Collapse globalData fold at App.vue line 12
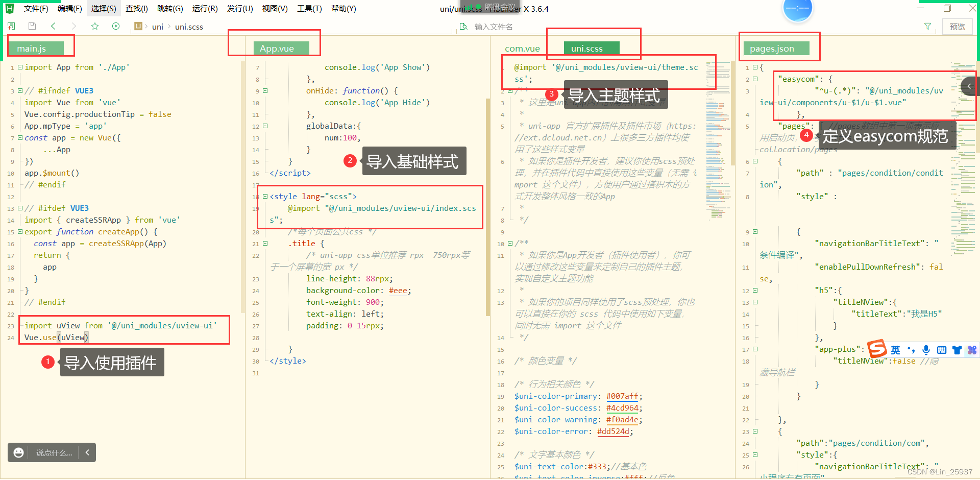Image resolution: width=980 pixels, height=480 pixels. 265,126
